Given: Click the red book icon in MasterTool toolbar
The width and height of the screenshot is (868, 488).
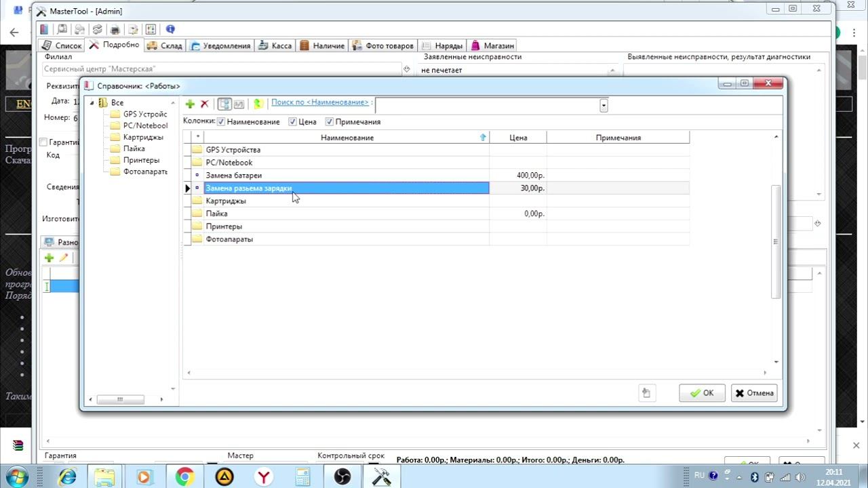Looking at the screenshot, I should pos(44,29).
